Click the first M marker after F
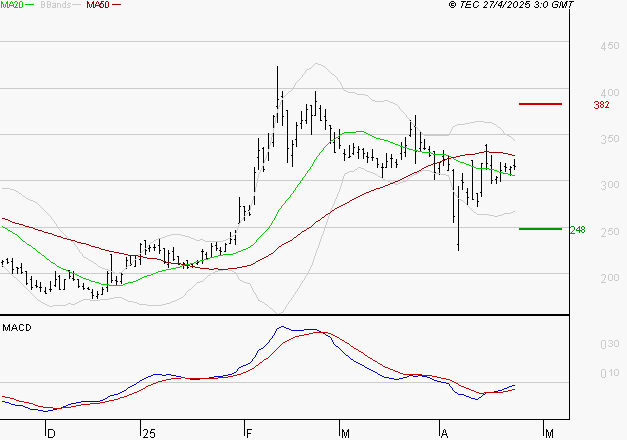This screenshot has height=440, width=627. (x=345, y=434)
